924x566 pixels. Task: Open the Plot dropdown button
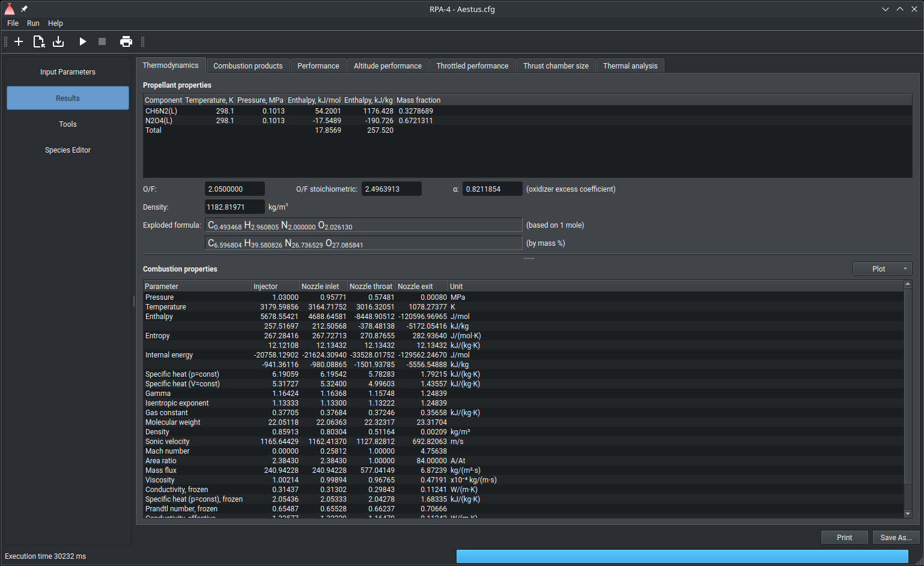881,269
